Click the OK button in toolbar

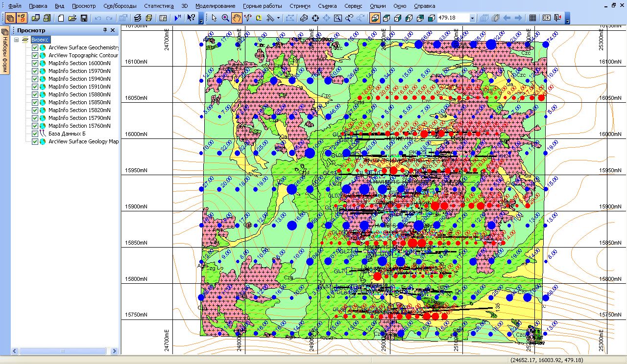coord(547,18)
